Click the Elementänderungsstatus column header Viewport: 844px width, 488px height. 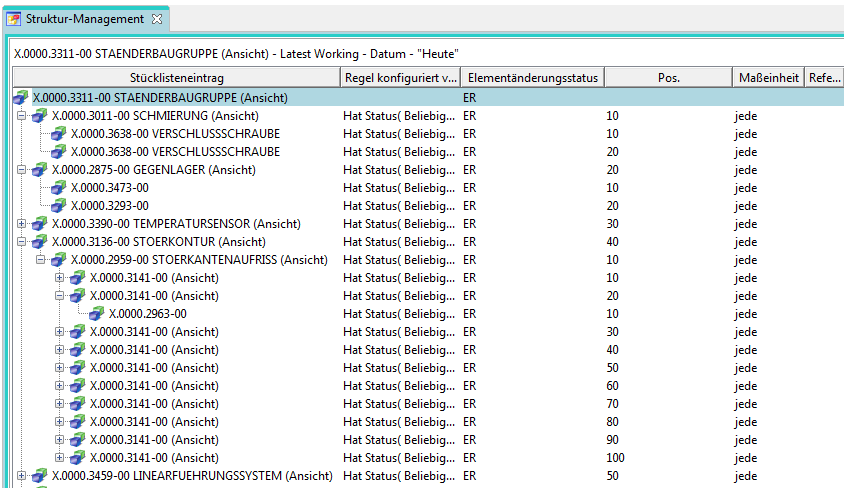coord(532,78)
